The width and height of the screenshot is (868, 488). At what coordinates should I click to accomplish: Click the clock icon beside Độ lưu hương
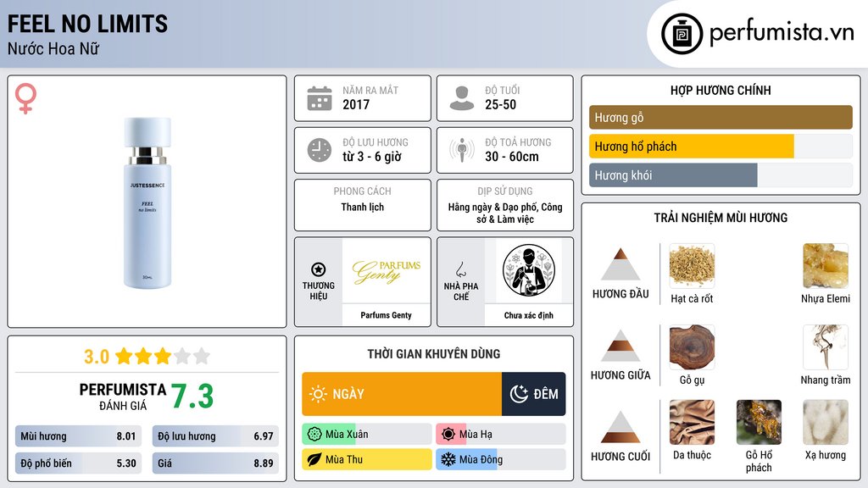(x=320, y=150)
